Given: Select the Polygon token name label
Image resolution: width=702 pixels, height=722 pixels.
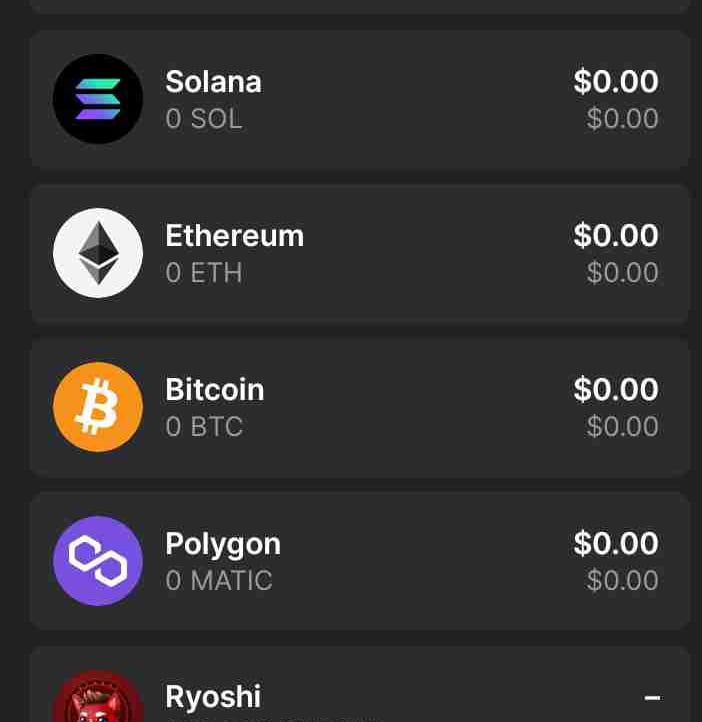Looking at the screenshot, I should click(x=223, y=545).
